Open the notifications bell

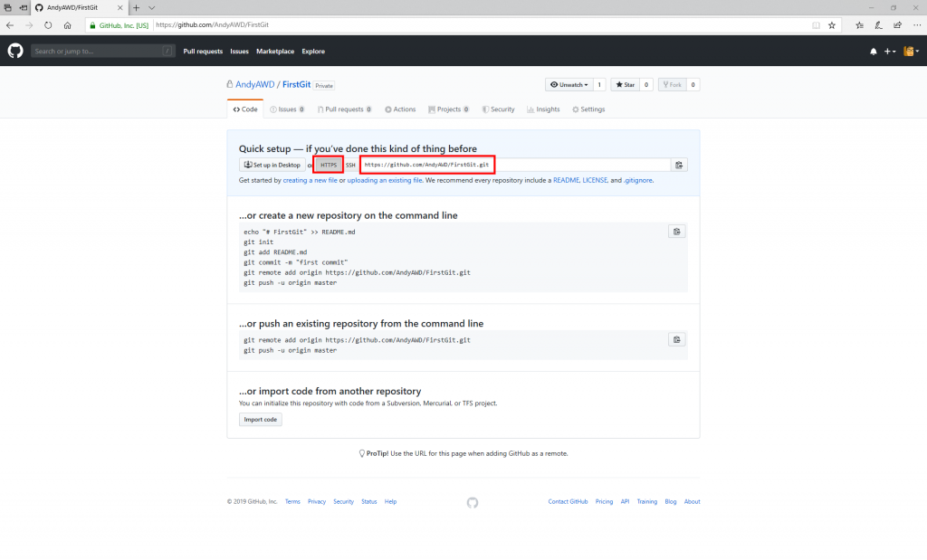coord(874,52)
